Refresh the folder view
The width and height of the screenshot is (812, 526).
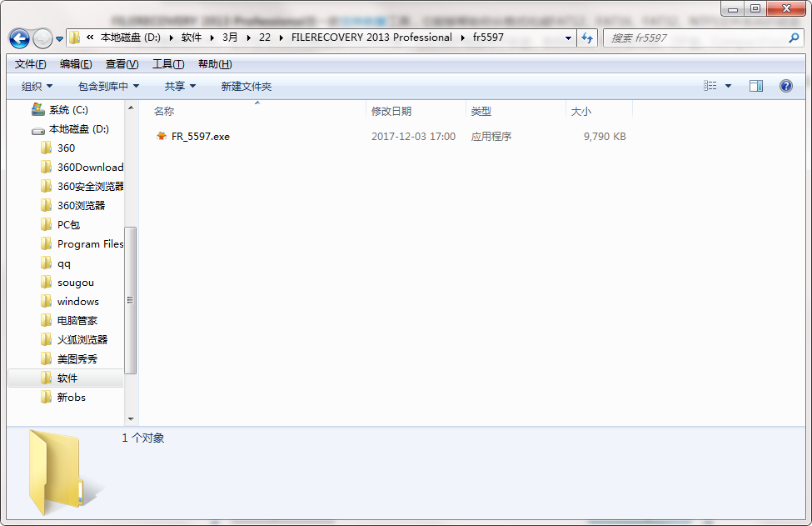(587, 38)
